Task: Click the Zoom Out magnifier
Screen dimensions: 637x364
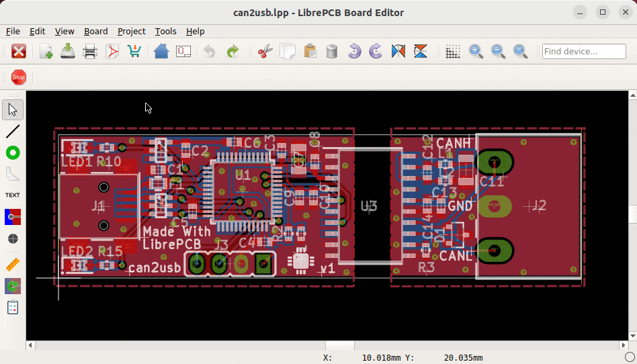Action: 498,51
